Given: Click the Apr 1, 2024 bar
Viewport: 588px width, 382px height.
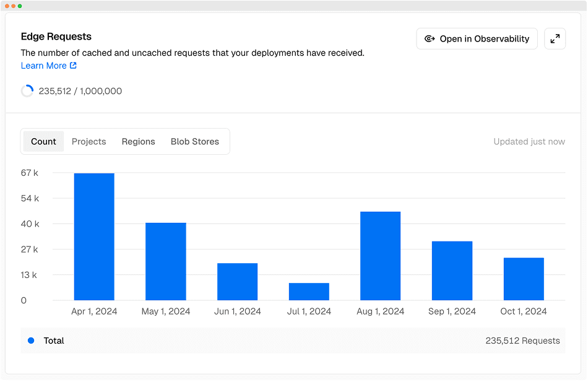Looking at the screenshot, I should click(x=94, y=237).
